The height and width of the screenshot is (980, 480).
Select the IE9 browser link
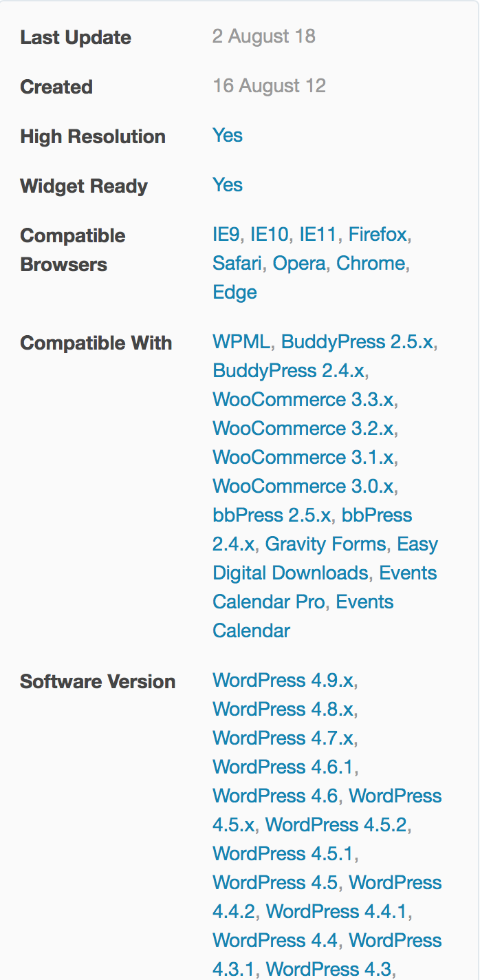226,235
